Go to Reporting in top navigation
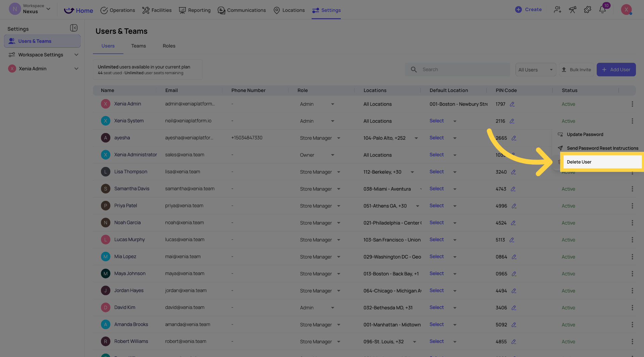The width and height of the screenshot is (644, 357). coord(195,10)
